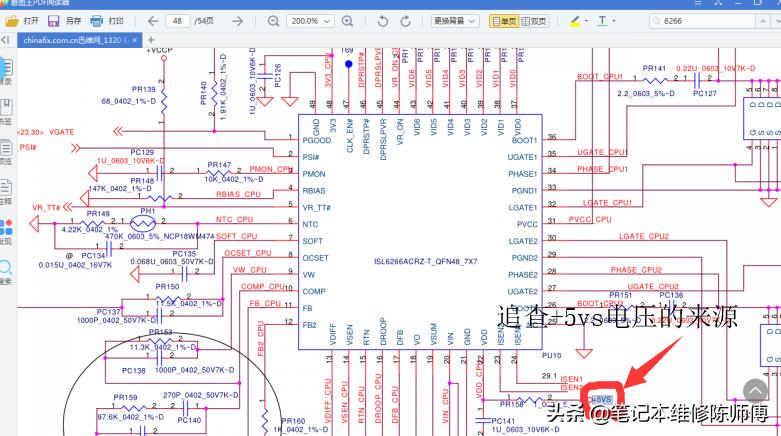Click the page number field showing 48
Image resolution: width=781 pixels, height=436 pixels.
[177, 21]
